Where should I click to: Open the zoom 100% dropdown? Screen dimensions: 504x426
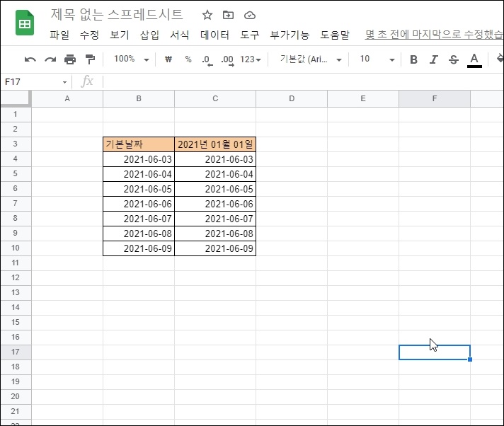click(132, 59)
